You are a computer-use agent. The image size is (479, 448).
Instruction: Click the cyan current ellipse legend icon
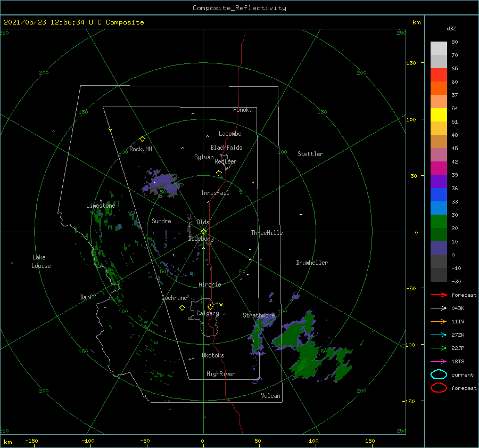click(439, 374)
